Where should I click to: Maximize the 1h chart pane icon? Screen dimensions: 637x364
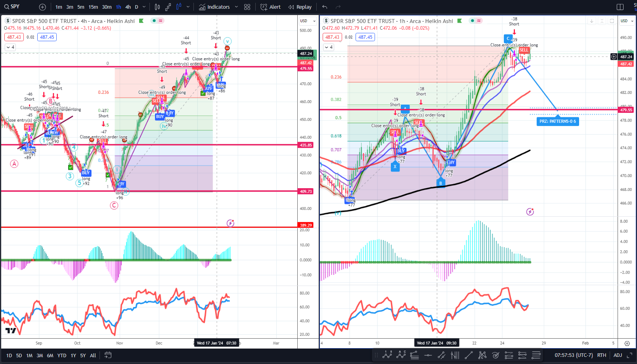coord(612,21)
